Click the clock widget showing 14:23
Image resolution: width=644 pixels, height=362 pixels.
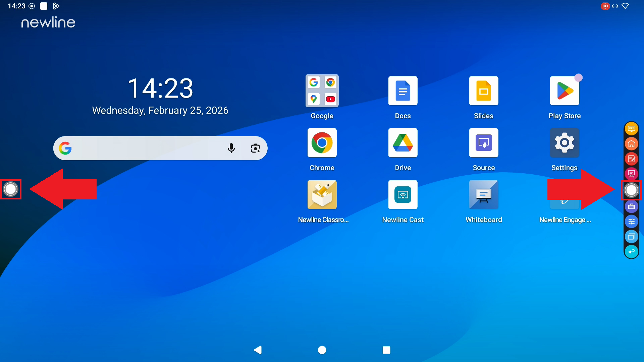[x=160, y=88]
